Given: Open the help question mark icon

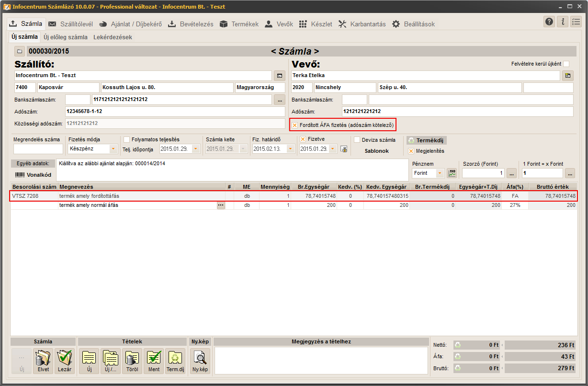Looking at the screenshot, I should pos(549,22).
